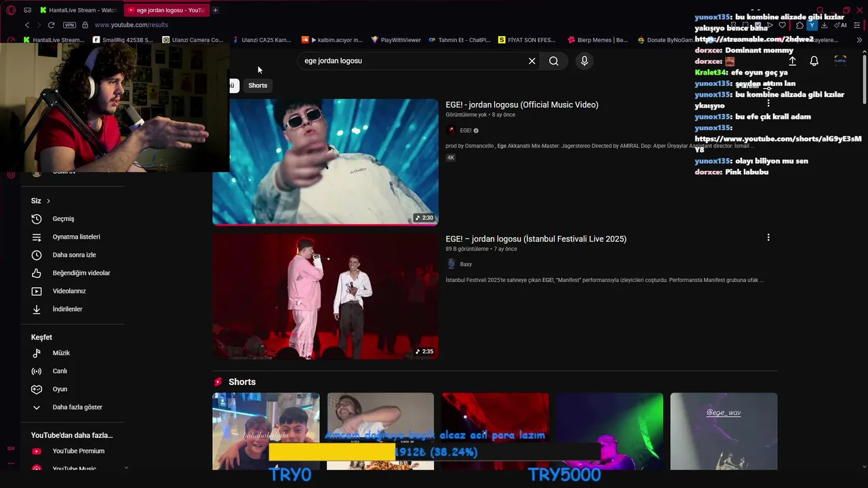The image size is (868, 488).
Task: Click the Shorts section heading
Action: pos(242,382)
